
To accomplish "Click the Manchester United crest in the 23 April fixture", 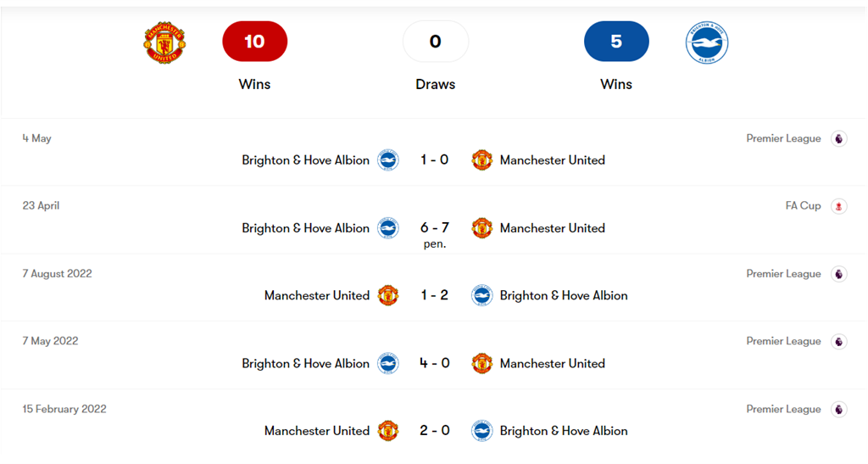I will (482, 228).
